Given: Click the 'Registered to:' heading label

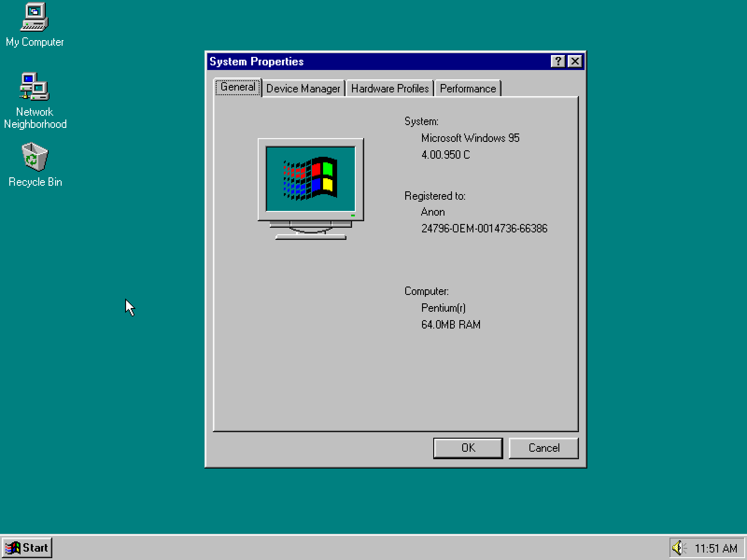Looking at the screenshot, I should 435,196.
